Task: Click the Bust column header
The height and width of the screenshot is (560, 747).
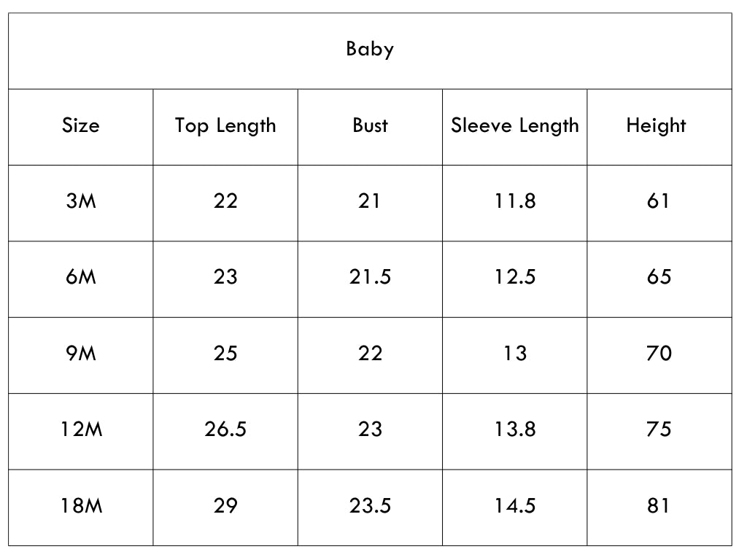Action: point(370,125)
